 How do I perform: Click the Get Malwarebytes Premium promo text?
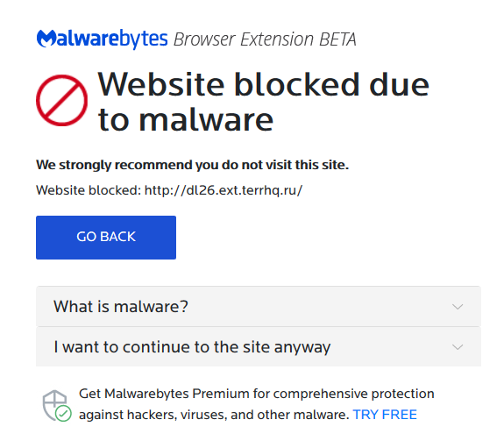(257, 394)
